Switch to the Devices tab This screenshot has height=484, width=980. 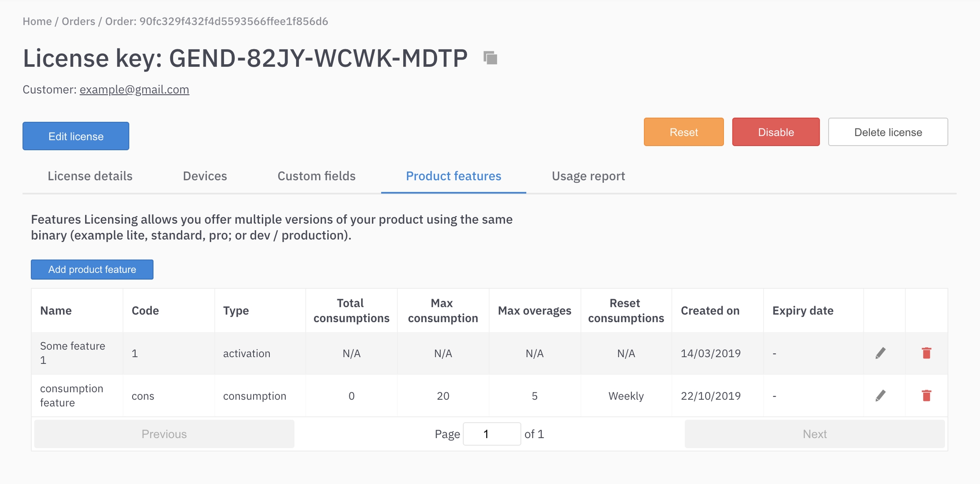205,176
